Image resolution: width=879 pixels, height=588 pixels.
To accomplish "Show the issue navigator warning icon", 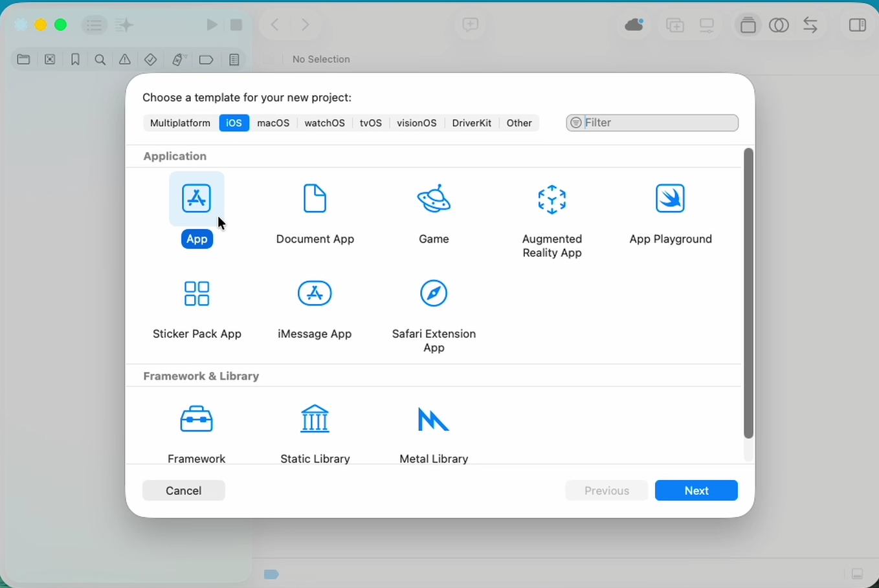I will pyautogui.click(x=125, y=60).
